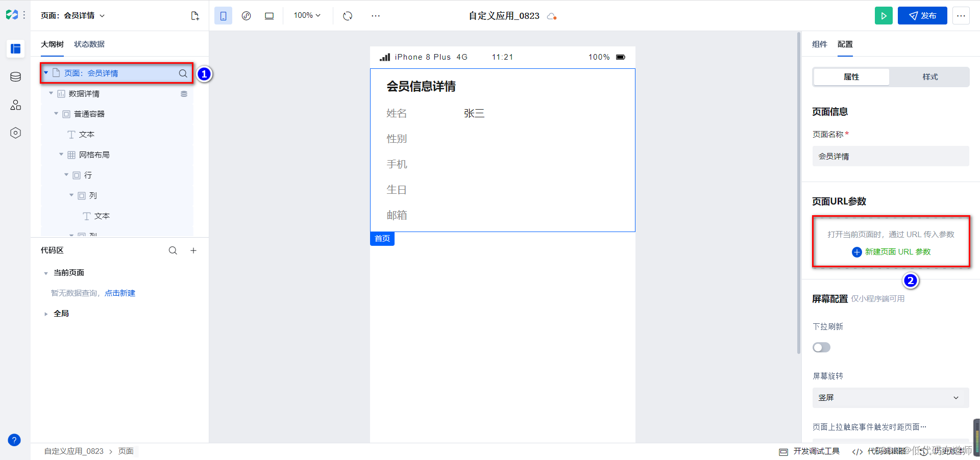The width and height of the screenshot is (980, 460).
Task: Collapse the 当前页面 section
Action: [46, 273]
